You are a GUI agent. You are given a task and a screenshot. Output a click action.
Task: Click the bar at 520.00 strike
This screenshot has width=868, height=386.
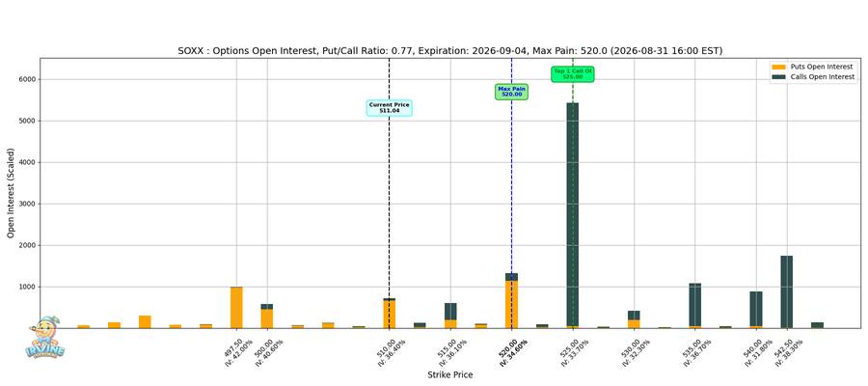511,301
